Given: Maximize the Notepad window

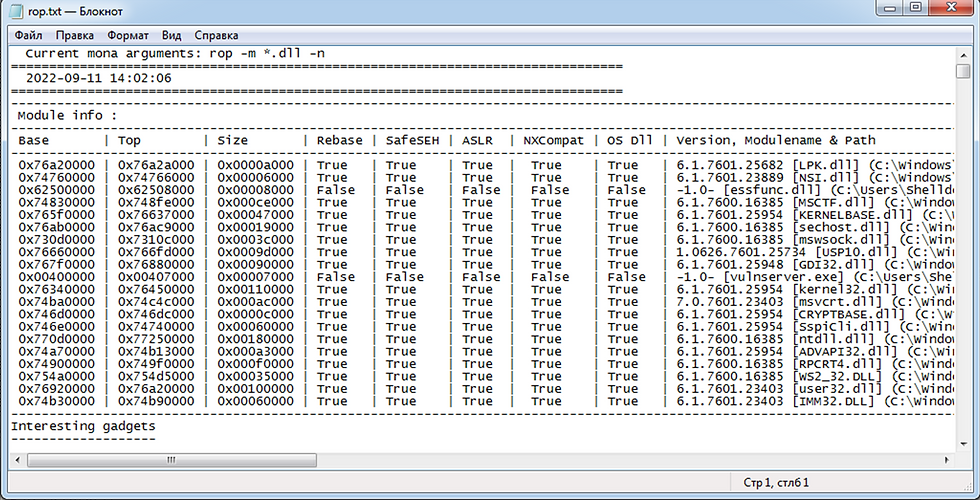Looking at the screenshot, I should pyautogui.click(x=916, y=8).
